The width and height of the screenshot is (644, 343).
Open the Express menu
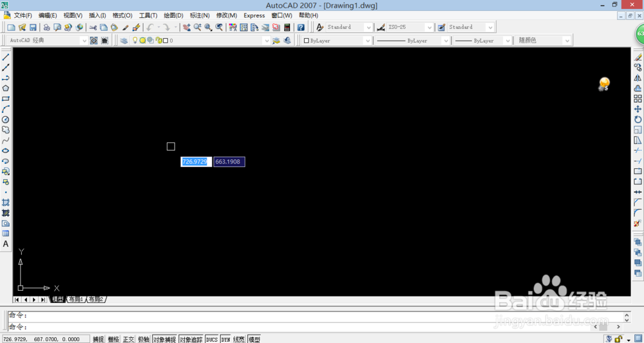click(254, 15)
